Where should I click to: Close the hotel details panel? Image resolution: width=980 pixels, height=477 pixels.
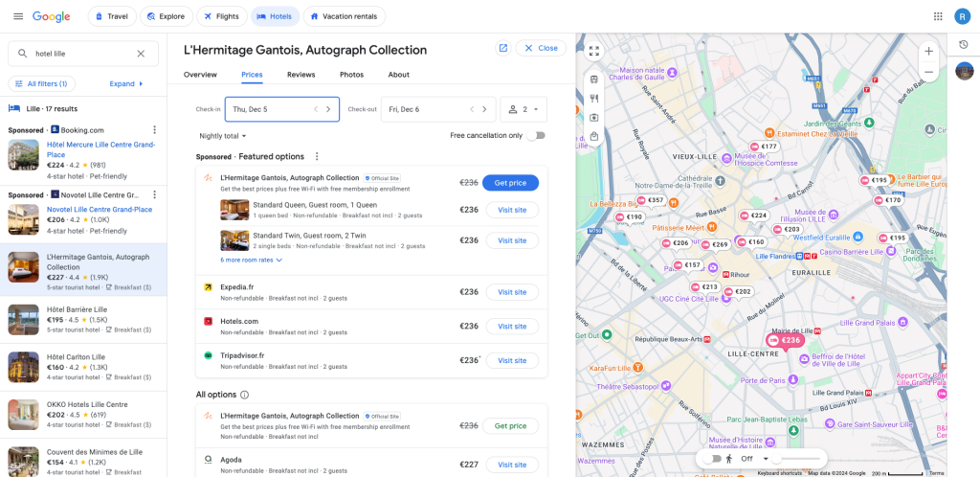(541, 48)
